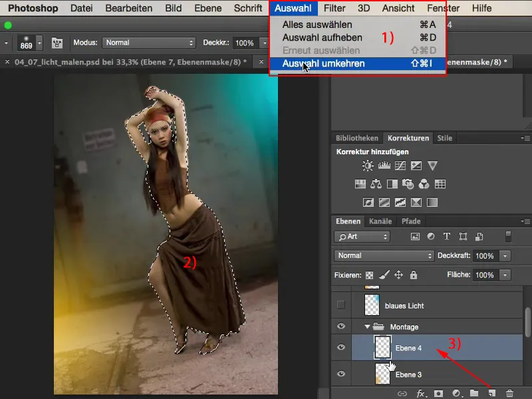Add a Levels (Tonwertkorrektur) adjustment
The height and width of the screenshot is (399, 532).
(384, 166)
